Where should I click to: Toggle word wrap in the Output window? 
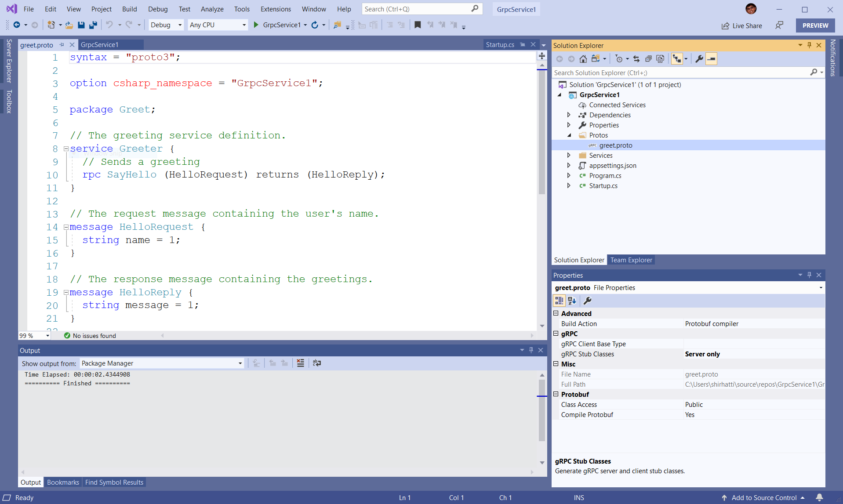click(317, 363)
